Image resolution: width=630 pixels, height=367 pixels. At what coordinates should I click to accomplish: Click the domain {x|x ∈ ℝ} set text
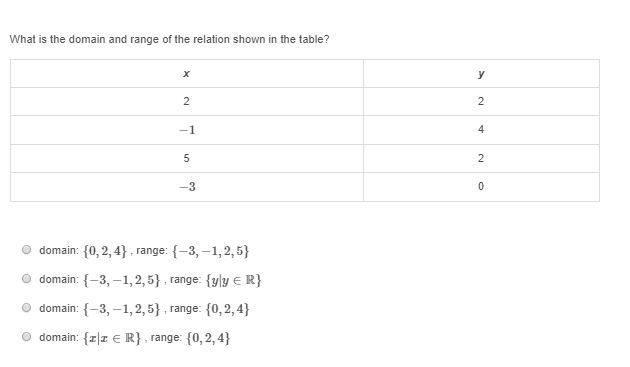tap(112, 338)
